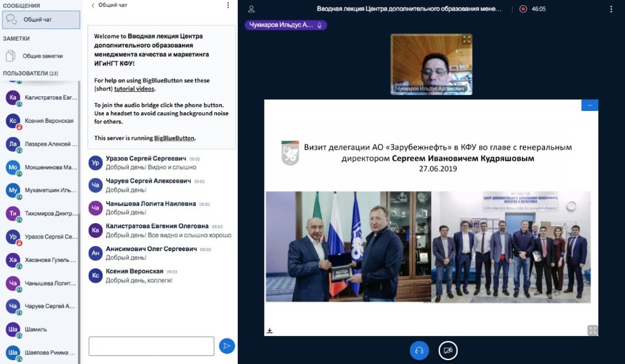The height and width of the screenshot is (364, 625).
Task: Toggle the user list panel icon
Action: pos(251,9)
